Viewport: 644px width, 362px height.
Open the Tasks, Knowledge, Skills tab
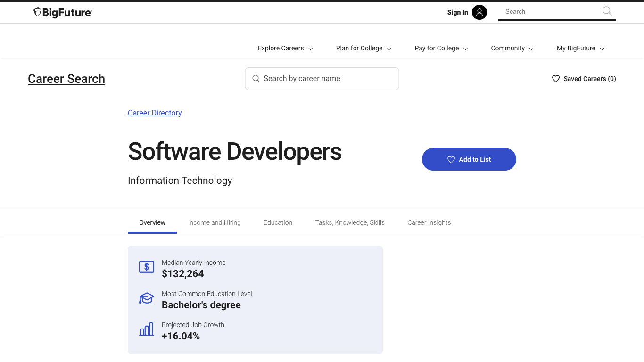[x=350, y=222]
